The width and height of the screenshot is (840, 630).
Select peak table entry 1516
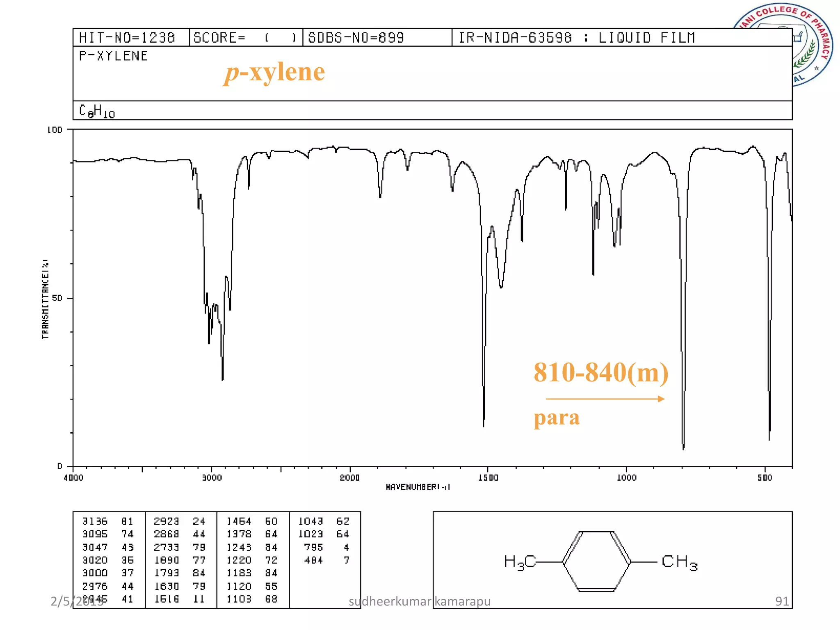point(180,599)
